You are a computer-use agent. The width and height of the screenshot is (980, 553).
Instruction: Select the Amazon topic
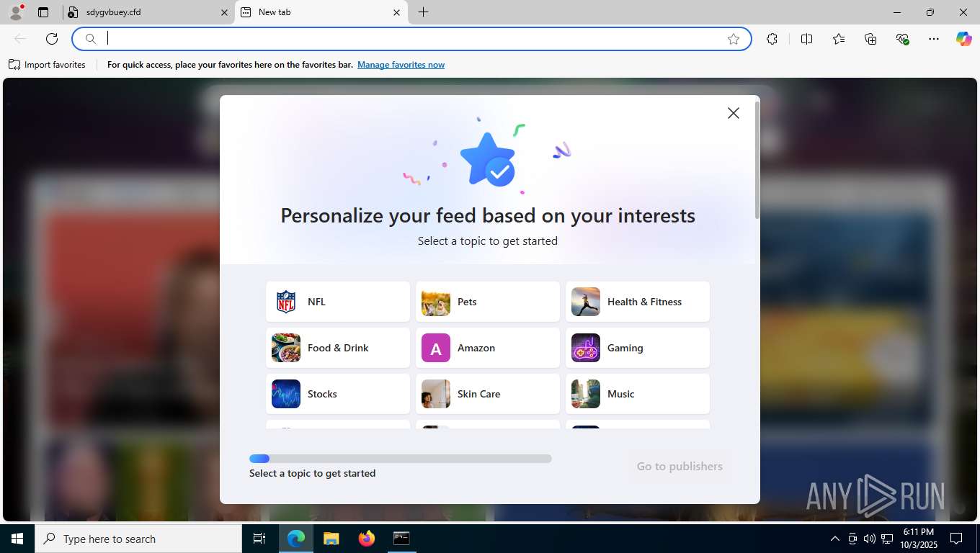pyautogui.click(x=488, y=348)
